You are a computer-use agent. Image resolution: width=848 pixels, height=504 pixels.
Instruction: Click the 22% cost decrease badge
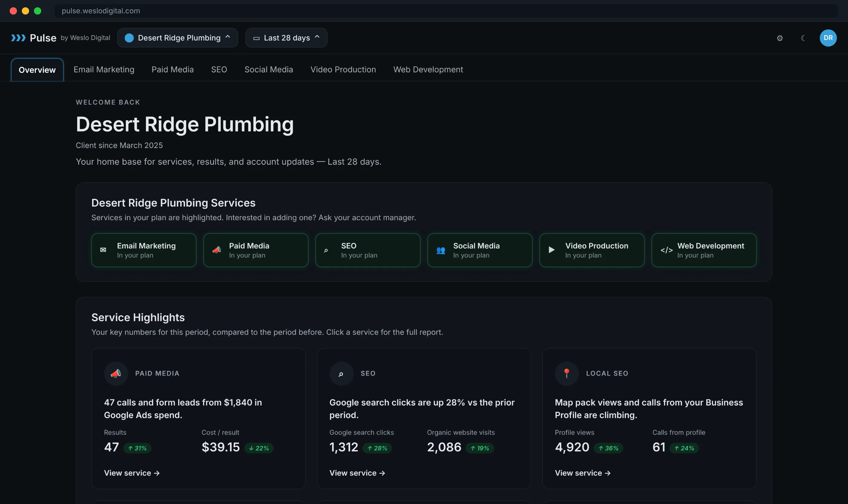click(259, 448)
